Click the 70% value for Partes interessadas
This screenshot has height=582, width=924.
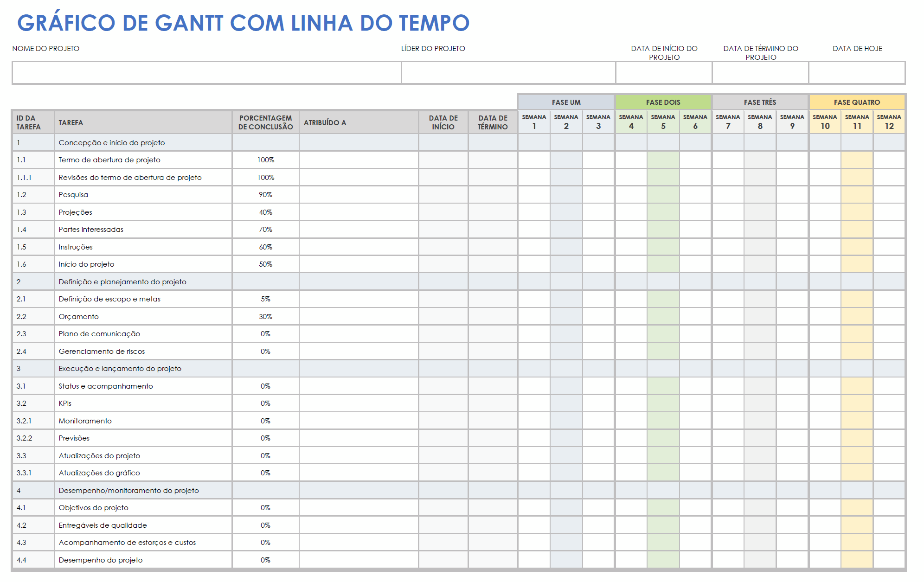(x=265, y=230)
